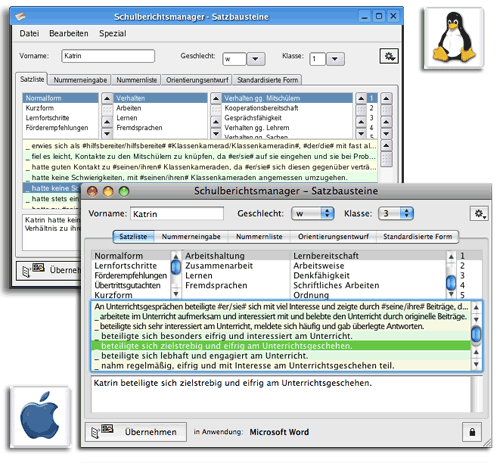Select Kooperationsbereitschaft in Linux third list
This screenshot has width=500, height=463.
[x=287, y=108]
